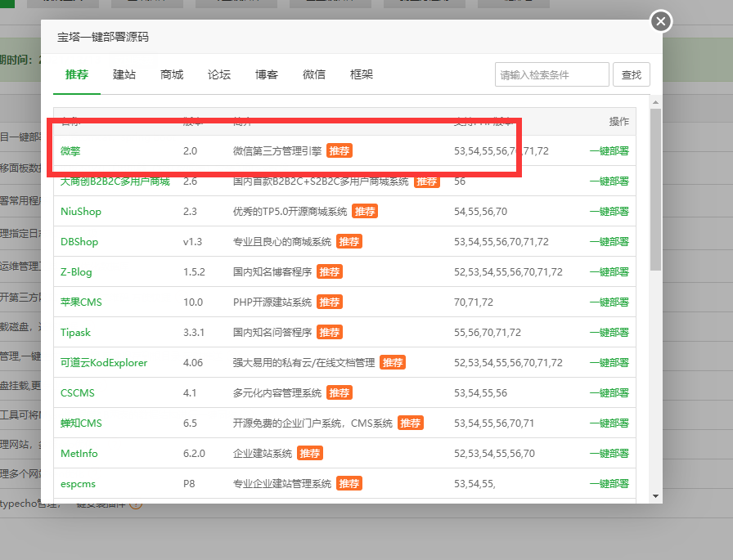Open the 微擎 source link
The width and height of the screenshot is (733, 560).
coord(70,151)
